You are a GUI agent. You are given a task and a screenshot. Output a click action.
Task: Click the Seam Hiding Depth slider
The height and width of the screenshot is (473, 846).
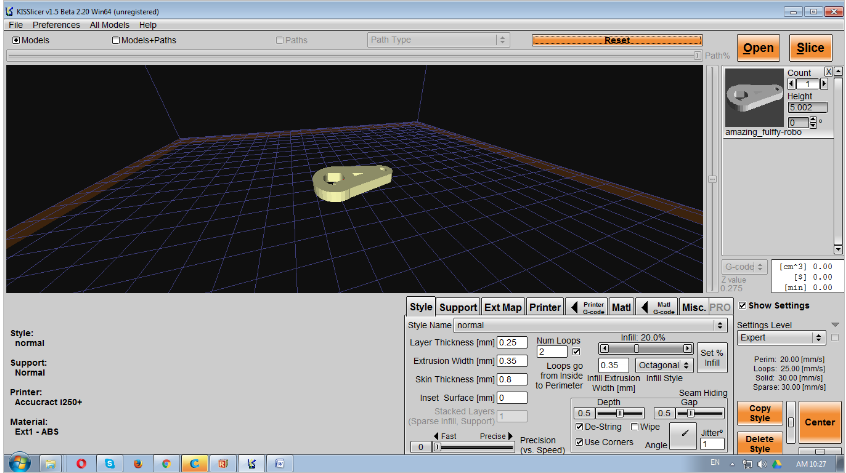(619, 413)
